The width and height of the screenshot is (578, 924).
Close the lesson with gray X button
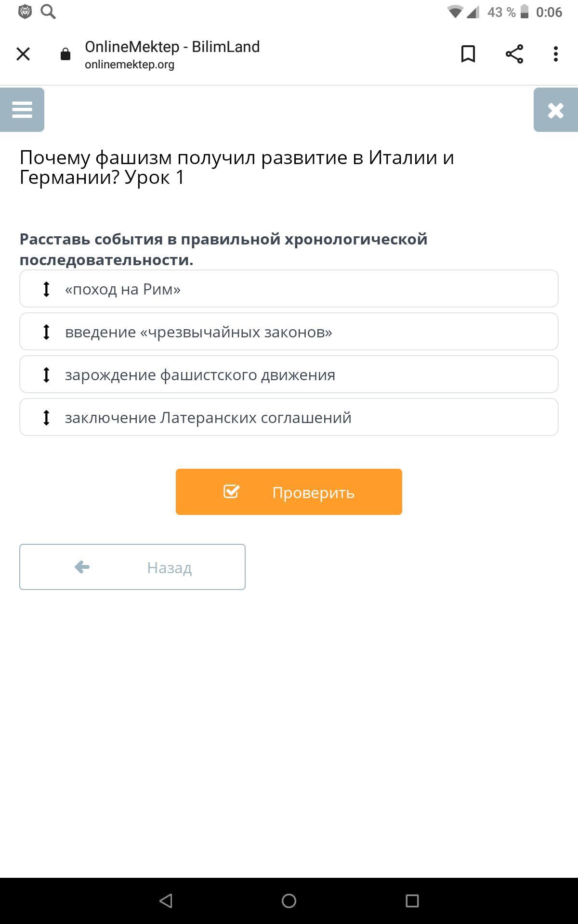click(556, 110)
